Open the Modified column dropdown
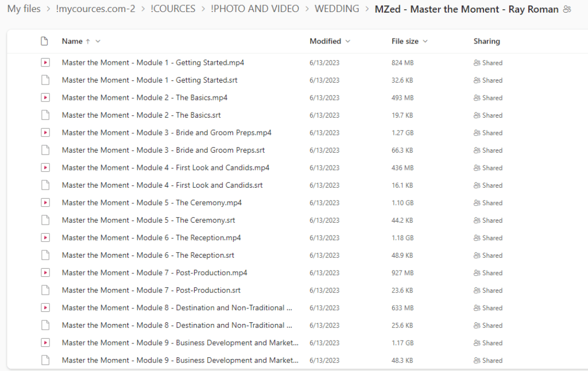This screenshot has width=588, height=371. [347, 41]
